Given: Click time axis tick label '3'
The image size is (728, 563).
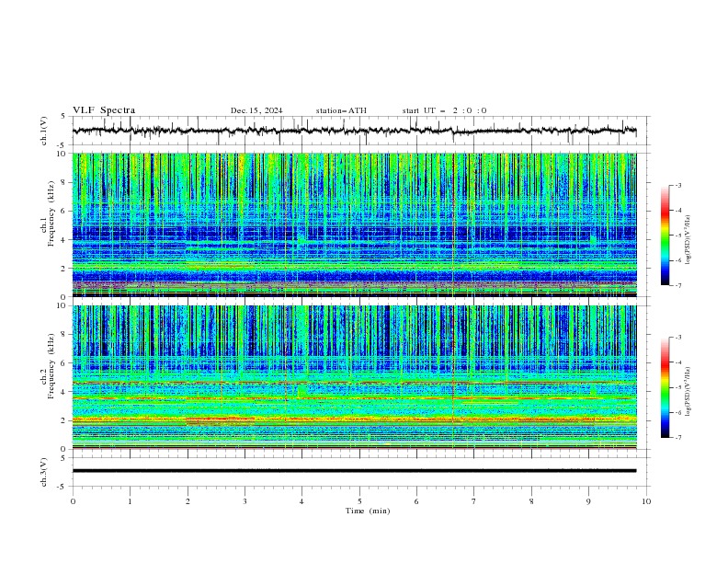Looking at the screenshot, I should tap(245, 501).
